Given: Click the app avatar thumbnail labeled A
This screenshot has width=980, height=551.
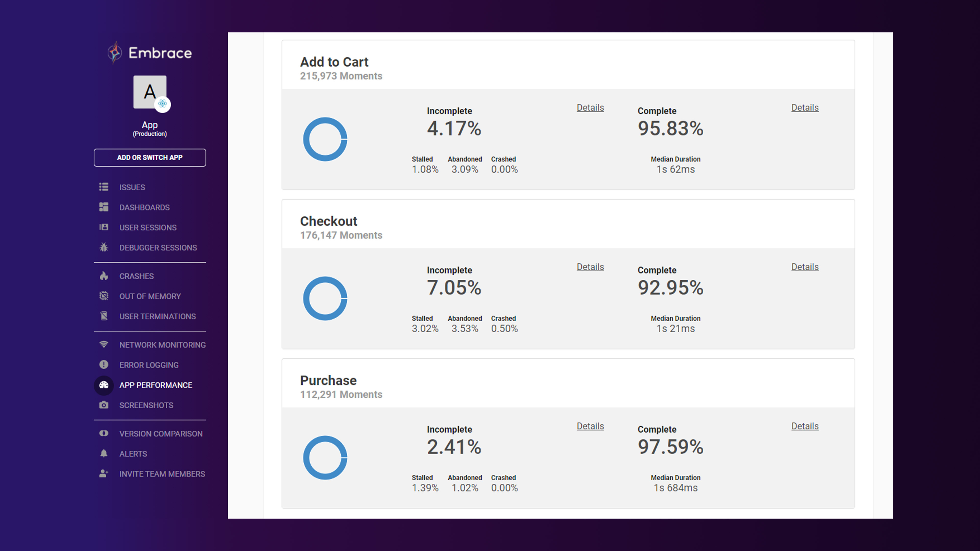Looking at the screenshot, I should click(150, 92).
